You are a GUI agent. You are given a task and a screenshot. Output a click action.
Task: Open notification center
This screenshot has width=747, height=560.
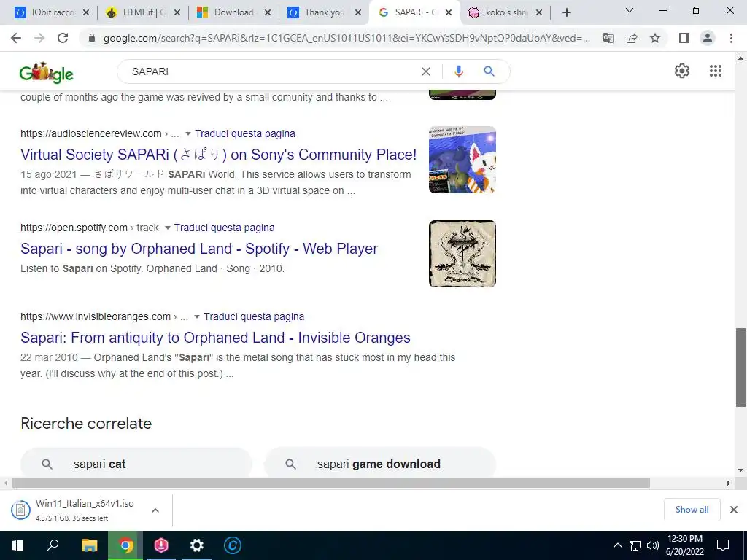tap(723, 545)
